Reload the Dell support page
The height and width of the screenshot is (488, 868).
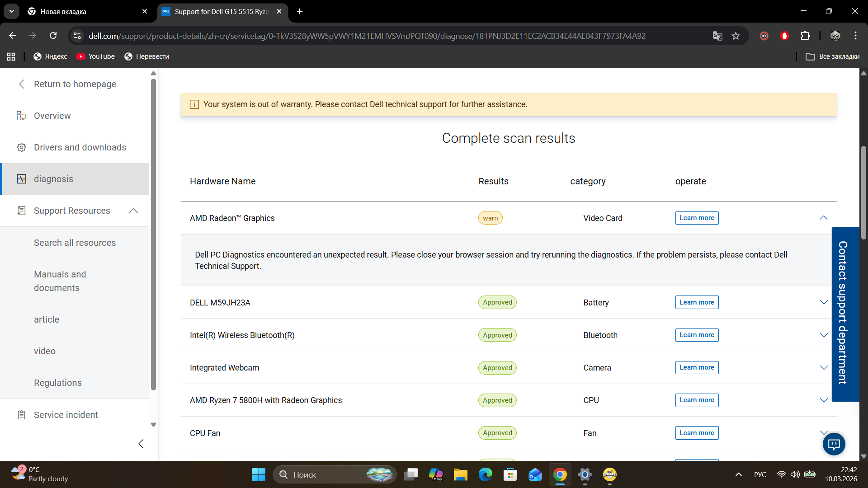53,36
